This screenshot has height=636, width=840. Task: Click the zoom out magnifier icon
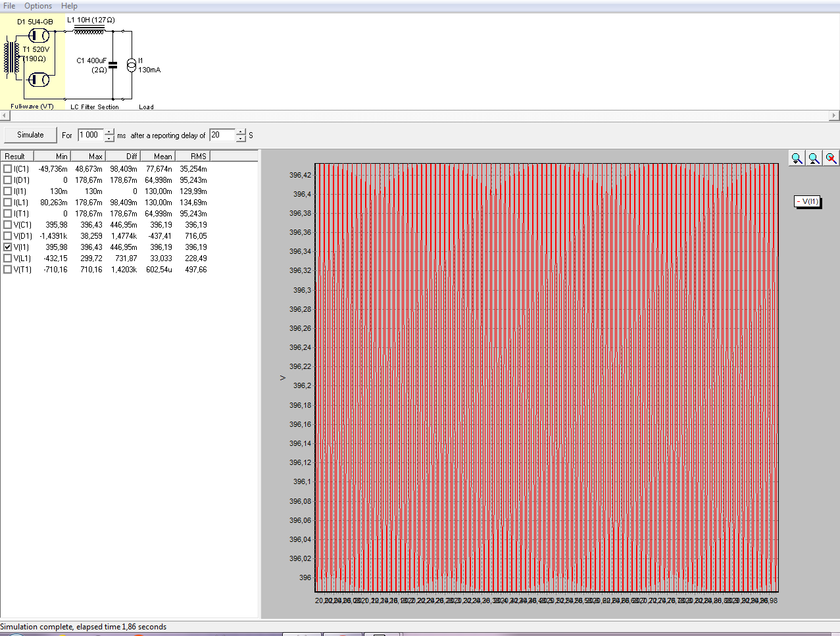814,158
